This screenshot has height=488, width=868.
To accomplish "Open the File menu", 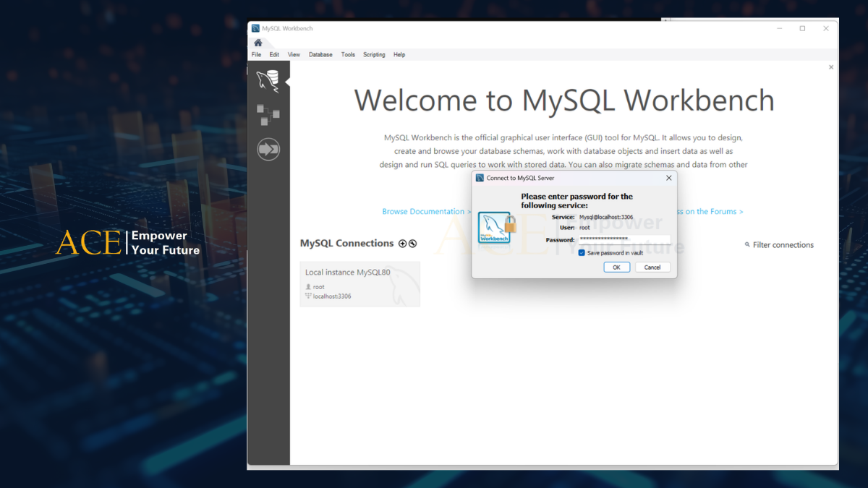I will (x=256, y=54).
